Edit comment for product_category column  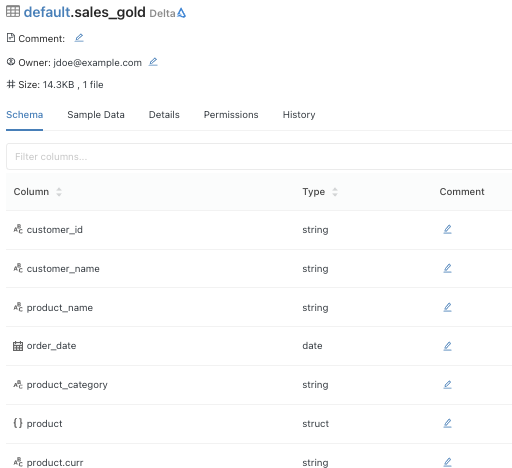pos(447,385)
